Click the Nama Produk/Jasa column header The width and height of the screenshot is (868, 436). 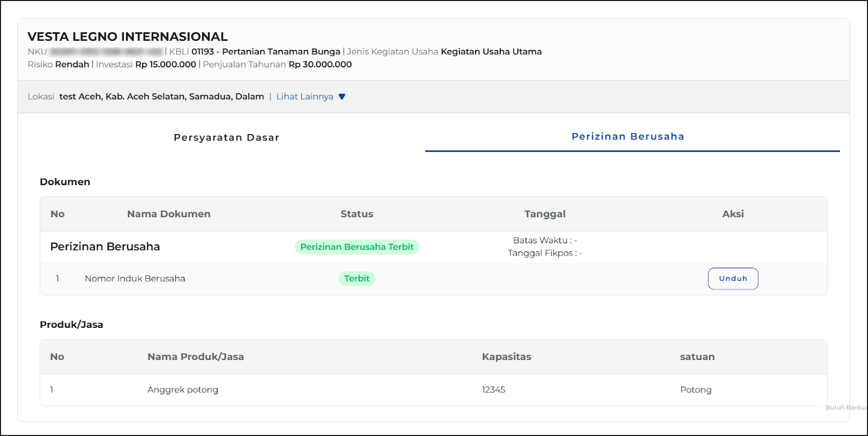coord(195,357)
